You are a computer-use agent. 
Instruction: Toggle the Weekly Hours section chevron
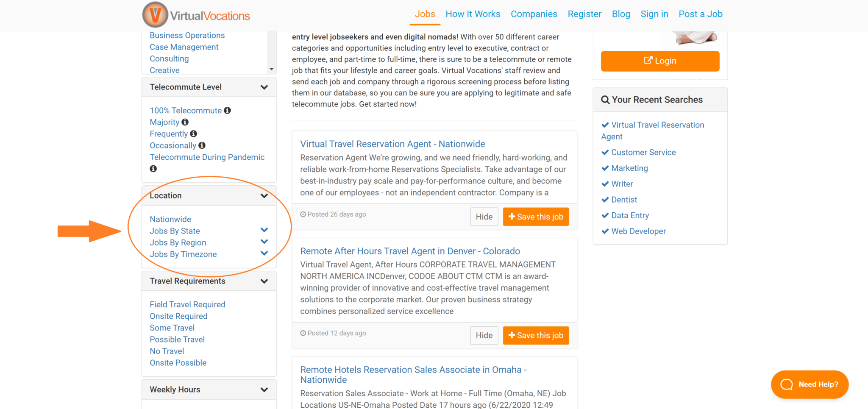[x=264, y=390]
